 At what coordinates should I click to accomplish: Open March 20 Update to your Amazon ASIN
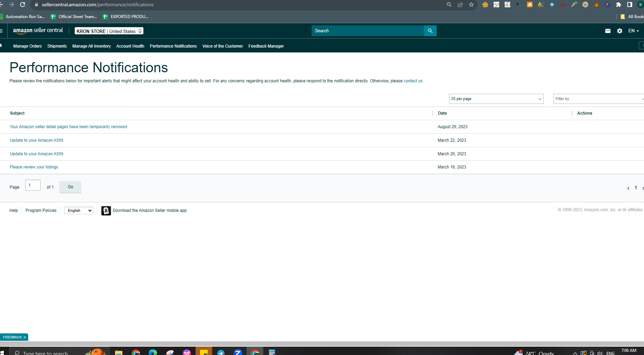(36, 154)
